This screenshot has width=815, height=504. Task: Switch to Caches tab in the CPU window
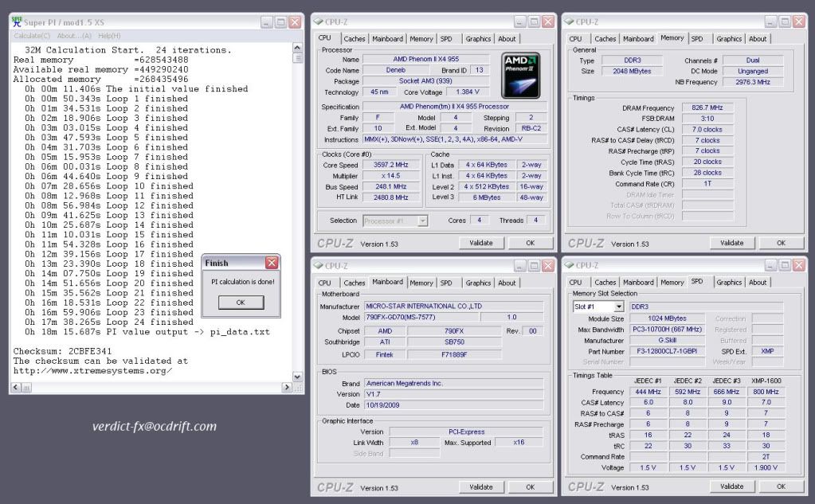pos(355,38)
